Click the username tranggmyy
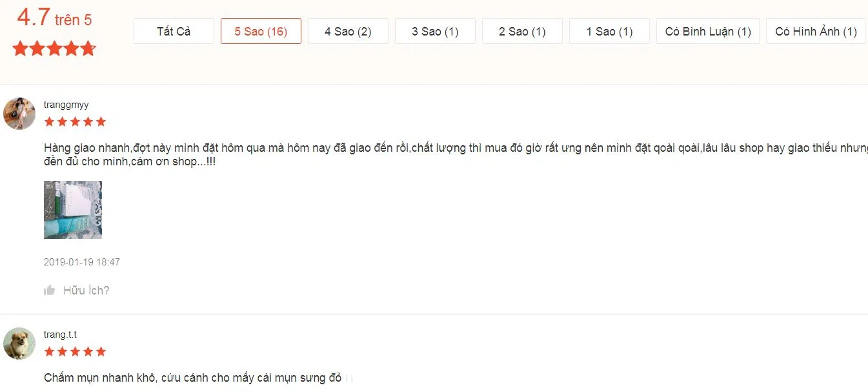This screenshot has width=868, height=392. tap(66, 104)
